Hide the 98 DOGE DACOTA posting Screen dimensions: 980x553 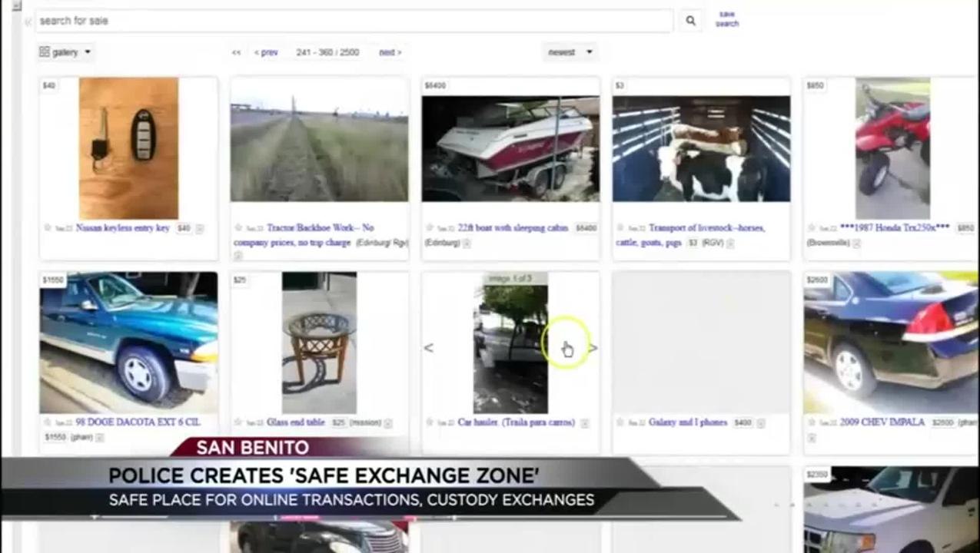coord(100,438)
